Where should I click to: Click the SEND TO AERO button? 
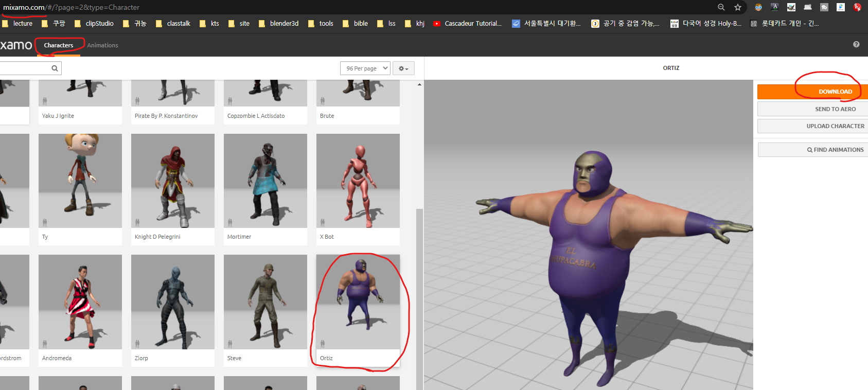click(x=812, y=109)
